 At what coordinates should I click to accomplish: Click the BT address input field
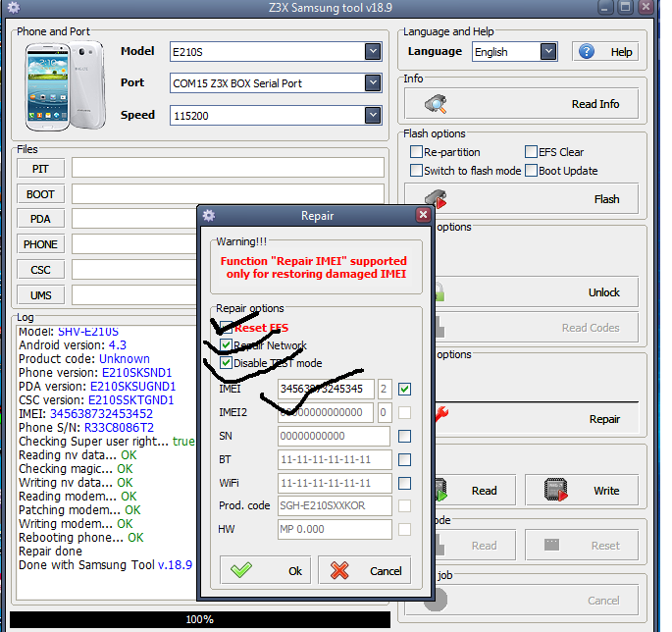click(335, 459)
